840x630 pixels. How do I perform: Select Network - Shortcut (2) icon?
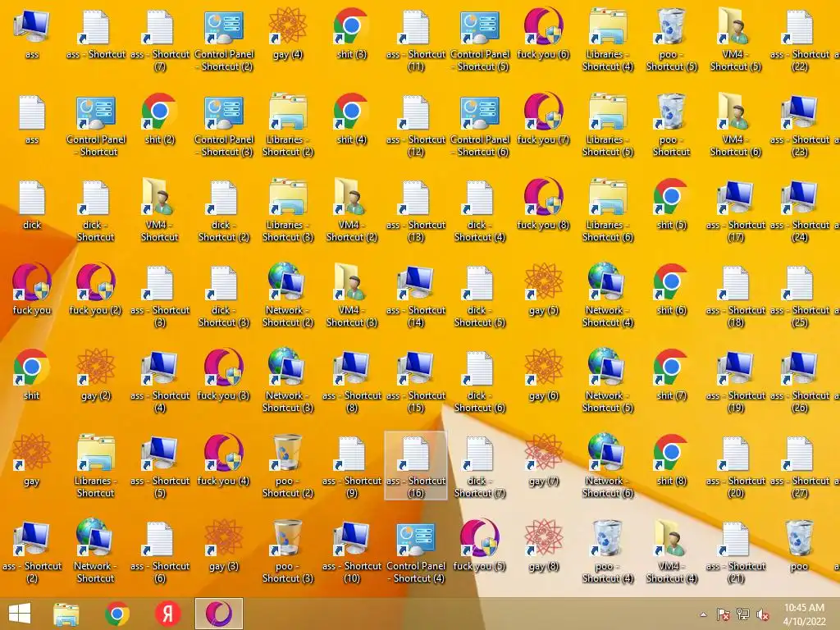[288, 295]
